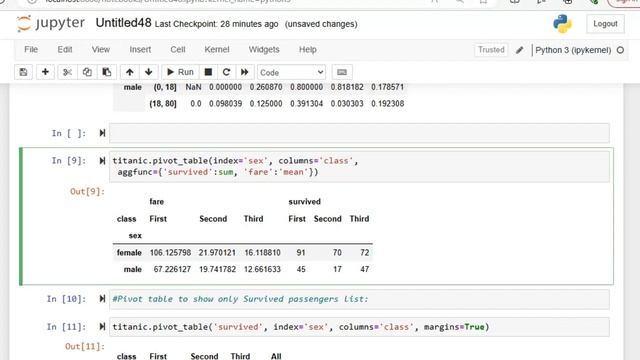Open the Help menu
Viewport: 640px width, 360px height.
pos(307,49)
